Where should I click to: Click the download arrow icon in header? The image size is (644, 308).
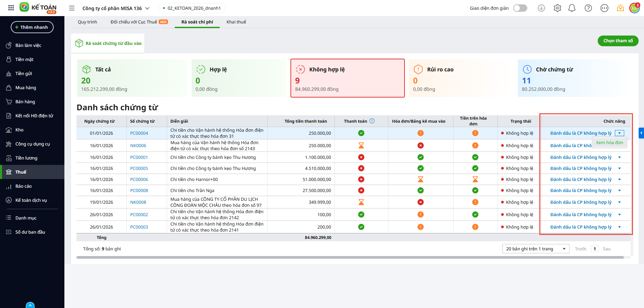click(x=541, y=8)
